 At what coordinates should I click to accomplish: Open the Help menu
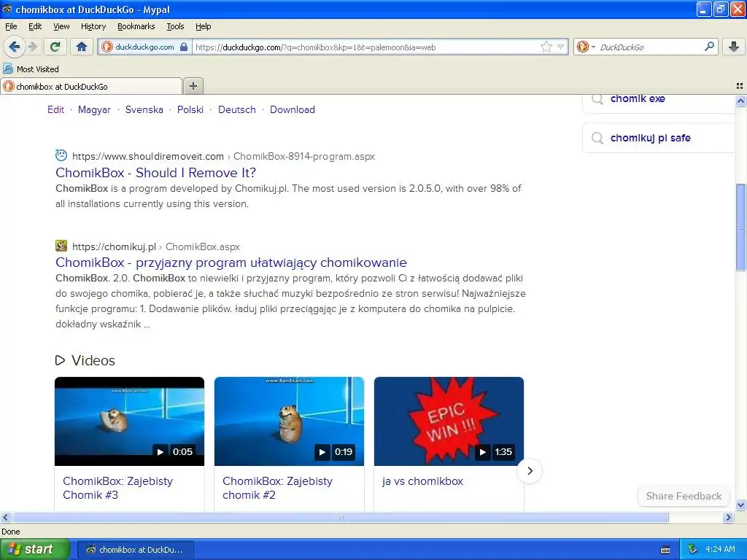point(203,26)
